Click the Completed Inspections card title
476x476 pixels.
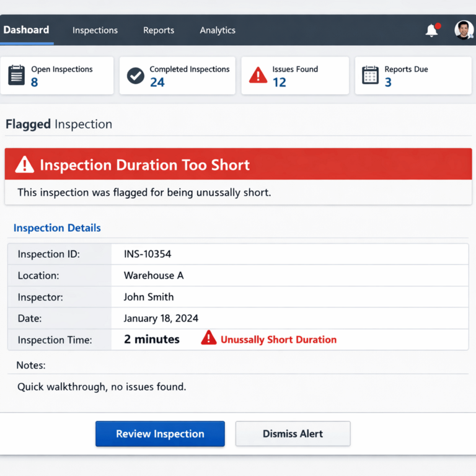(x=190, y=69)
